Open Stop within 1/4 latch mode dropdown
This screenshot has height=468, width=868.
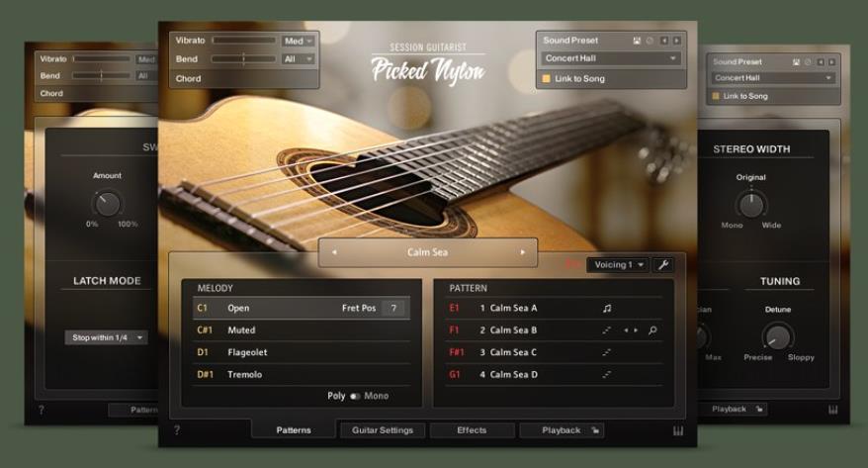coord(107,337)
